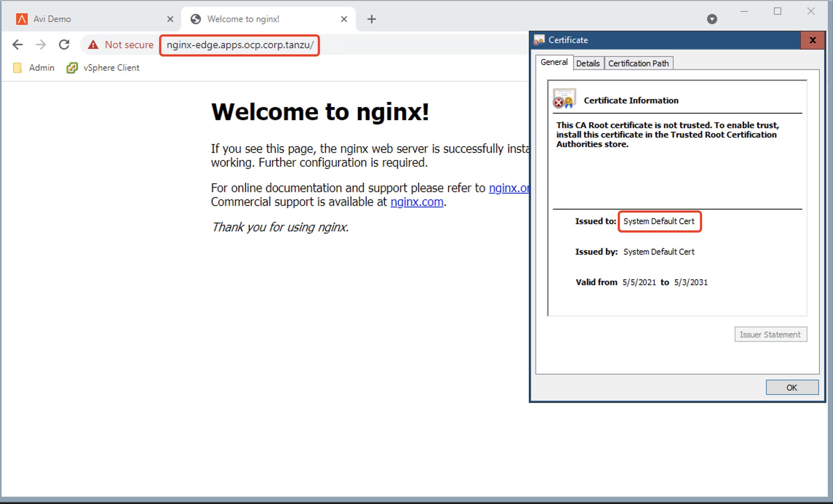Image resolution: width=833 pixels, height=504 pixels.
Task: Click the nginx-edge address bar URL
Action: [240, 45]
